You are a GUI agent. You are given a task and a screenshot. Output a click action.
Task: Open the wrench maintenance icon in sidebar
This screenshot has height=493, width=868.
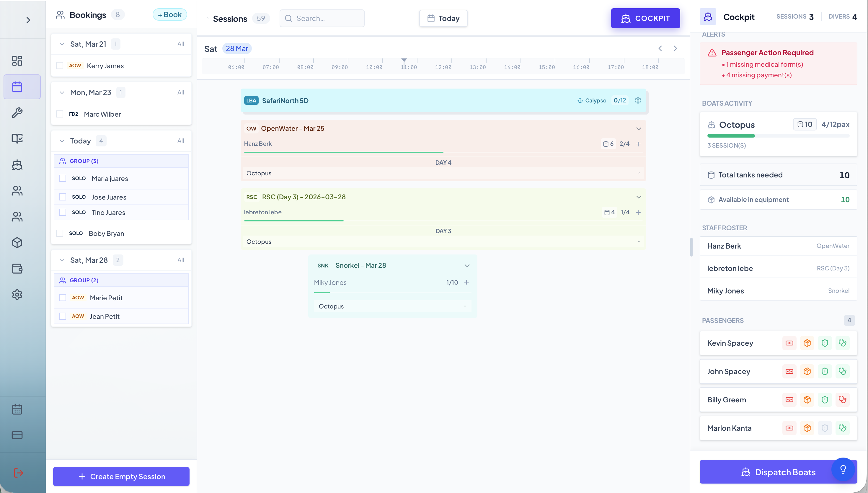coord(17,112)
